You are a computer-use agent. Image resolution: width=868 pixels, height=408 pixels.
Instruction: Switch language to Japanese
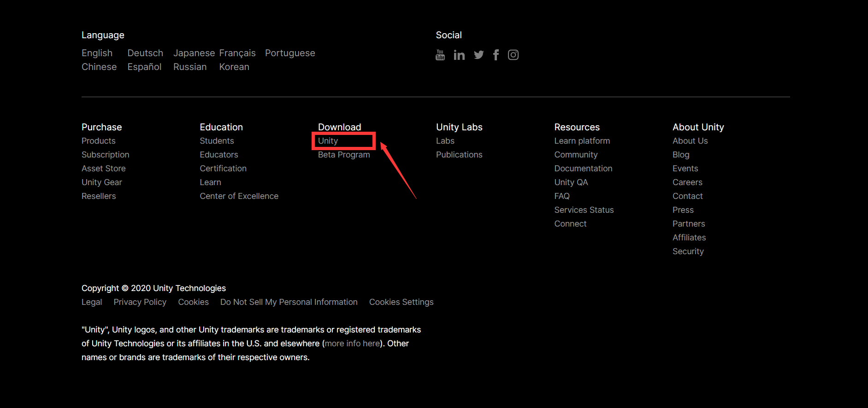pyautogui.click(x=194, y=53)
